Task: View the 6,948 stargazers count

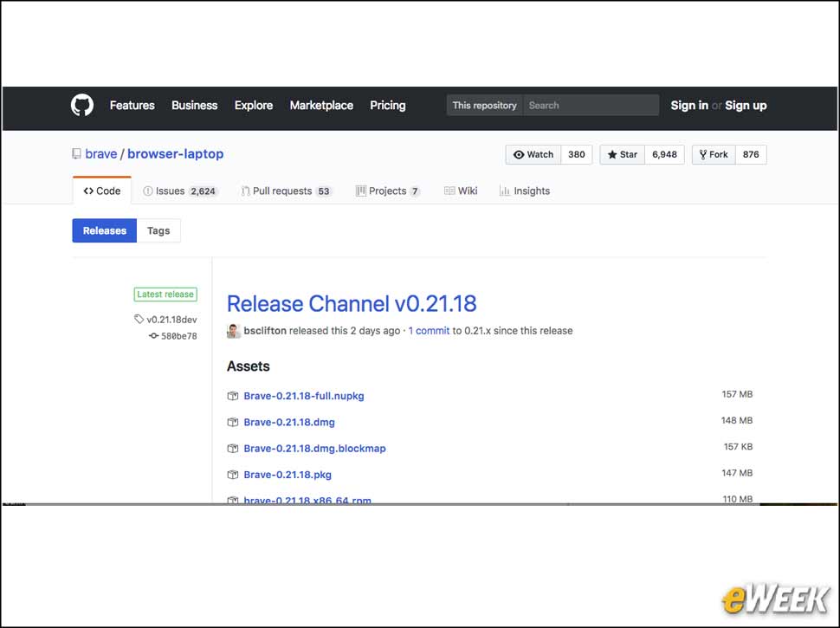Action: pyautogui.click(x=664, y=154)
